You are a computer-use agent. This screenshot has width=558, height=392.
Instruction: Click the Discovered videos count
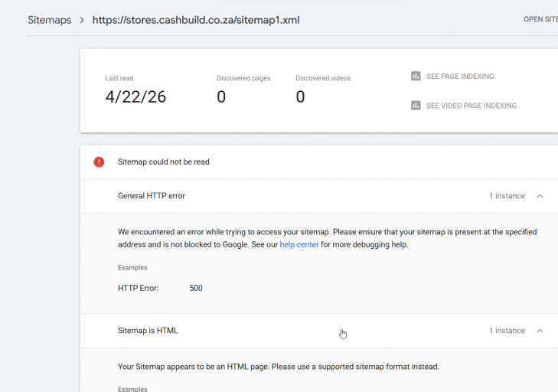click(300, 96)
